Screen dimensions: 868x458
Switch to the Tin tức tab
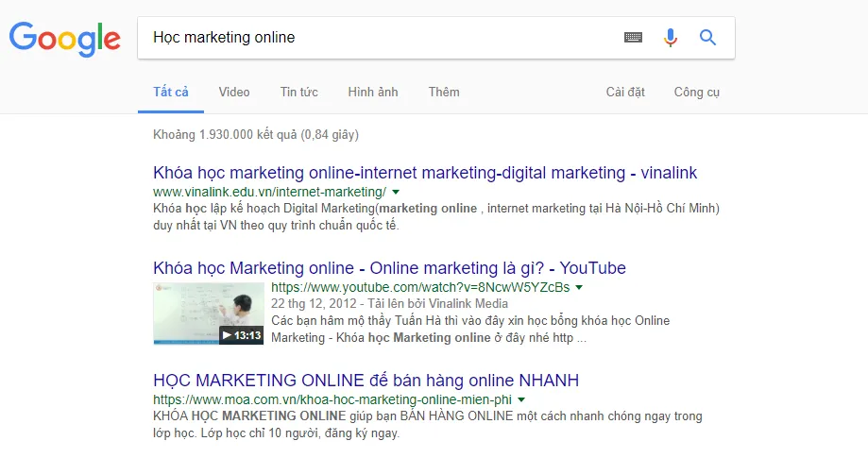(298, 93)
